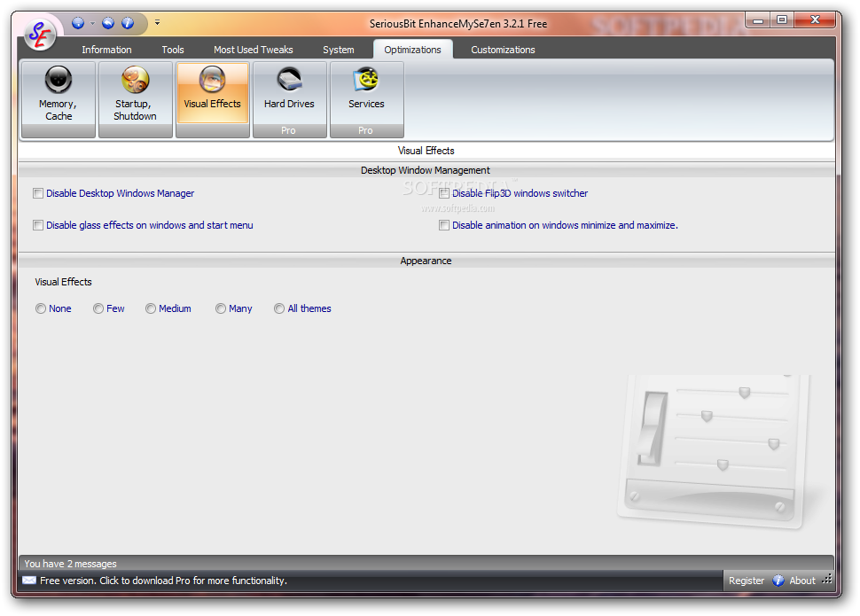Click the Free version download Pro message
Image resolution: width=860 pixels, height=616 pixels.
tap(163, 581)
